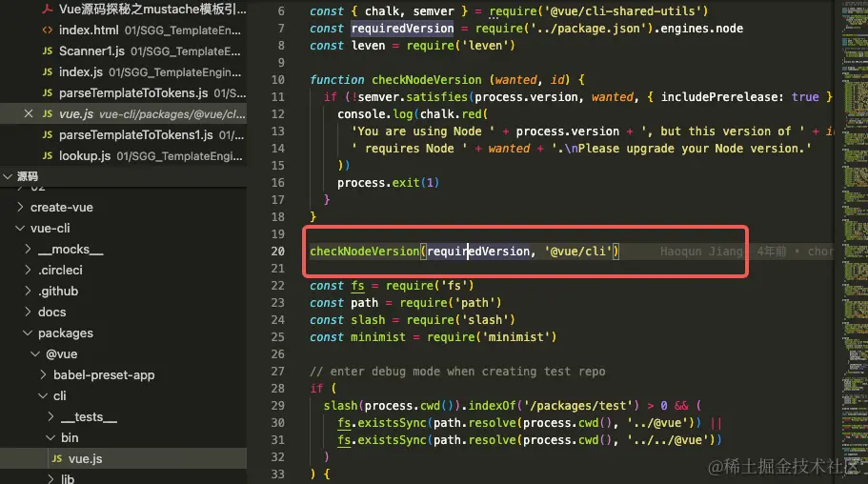The height and width of the screenshot is (484, 868).
Task: Click JS icon of Scanner1.js open editor
Action: click(48, 50)
